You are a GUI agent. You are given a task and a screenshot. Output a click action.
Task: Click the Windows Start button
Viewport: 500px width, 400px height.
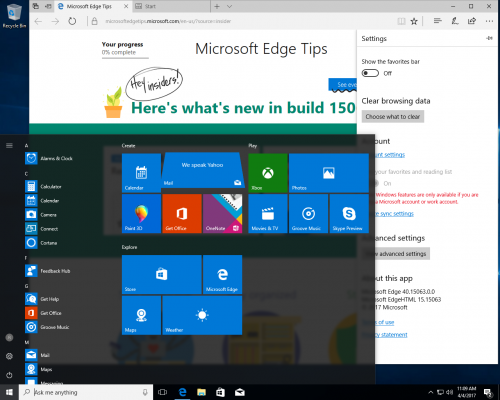pyautogui.click(x=9, y=392)
